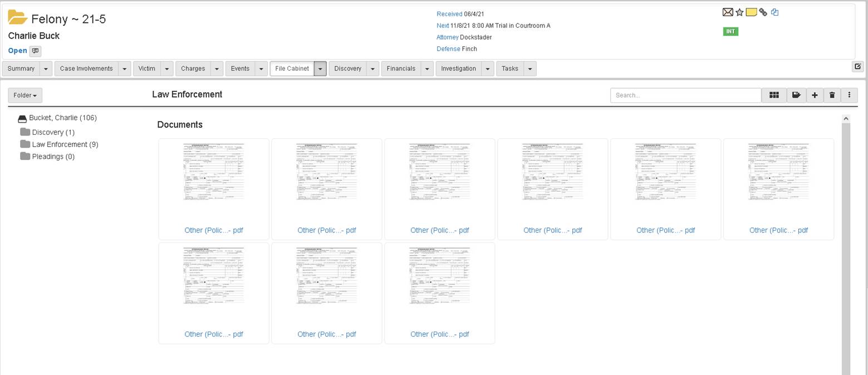Select the Pleadings (0) folder
Image resolution: width=868 pixels, height=375 pixels.
pyautogui.click(x=53, y=157)
